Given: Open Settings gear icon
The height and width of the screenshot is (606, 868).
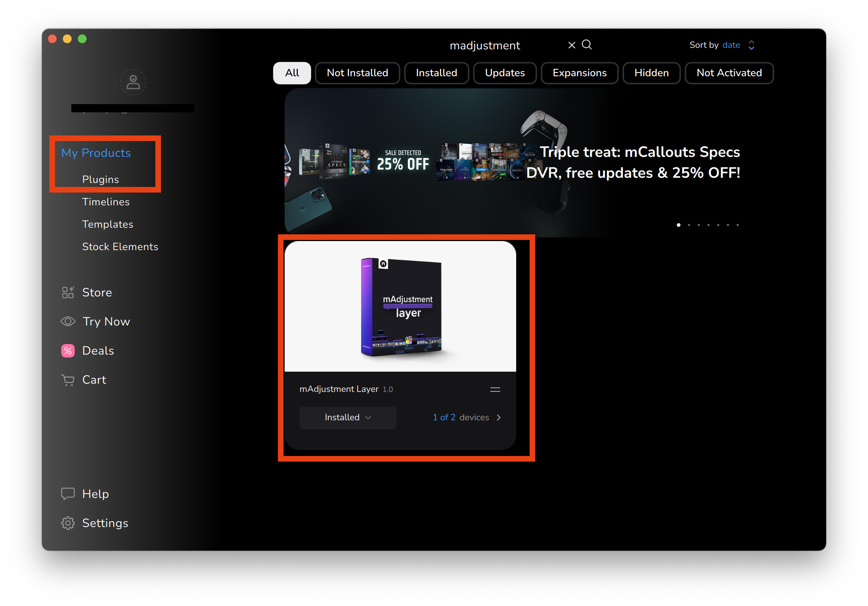Looking at the screenshot, I should coord(68,523).
